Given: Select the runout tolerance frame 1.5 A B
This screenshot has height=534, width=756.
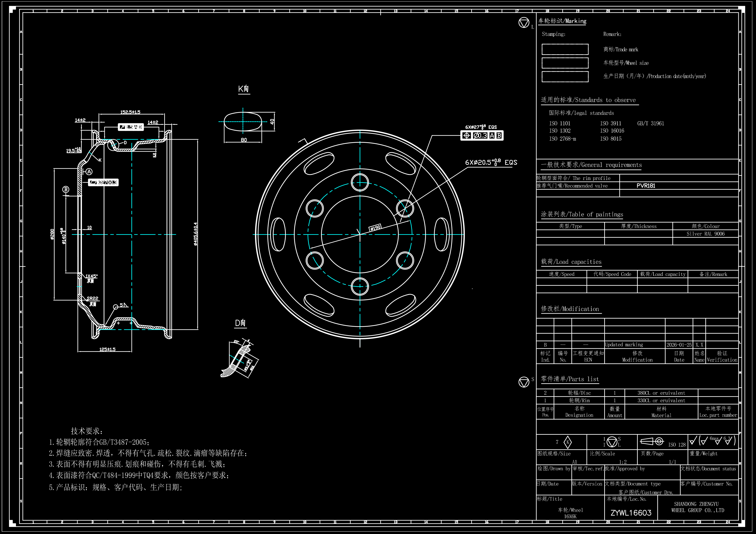Looking at the screenshot, I should (131, 127).
